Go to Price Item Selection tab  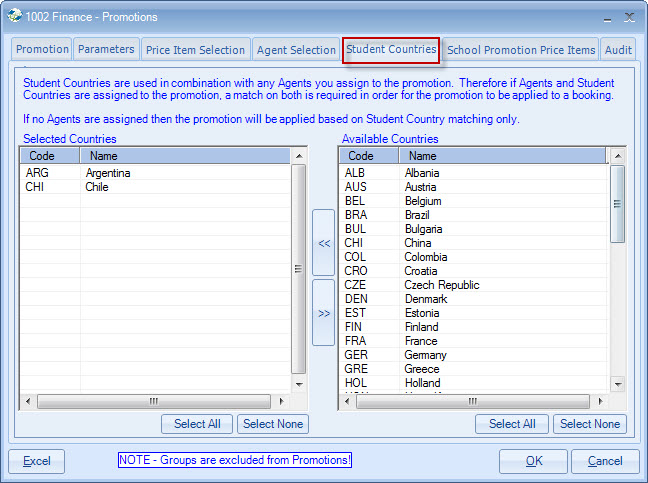[195, 50]
